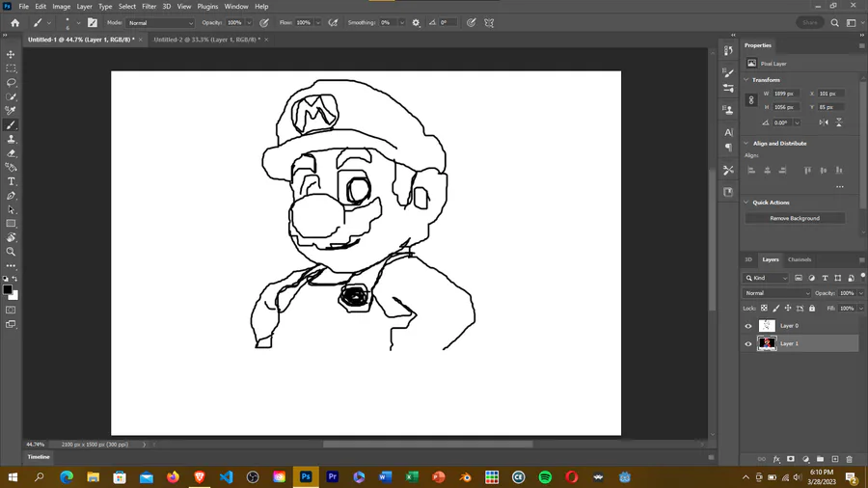Open the Smoothing dropdown arrow
Viewport: 868px width, 488px height.
(x=402, y=23)
